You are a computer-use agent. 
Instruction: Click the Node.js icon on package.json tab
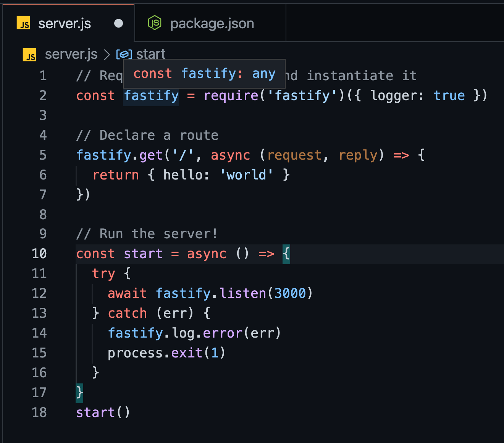pos(155,23)
